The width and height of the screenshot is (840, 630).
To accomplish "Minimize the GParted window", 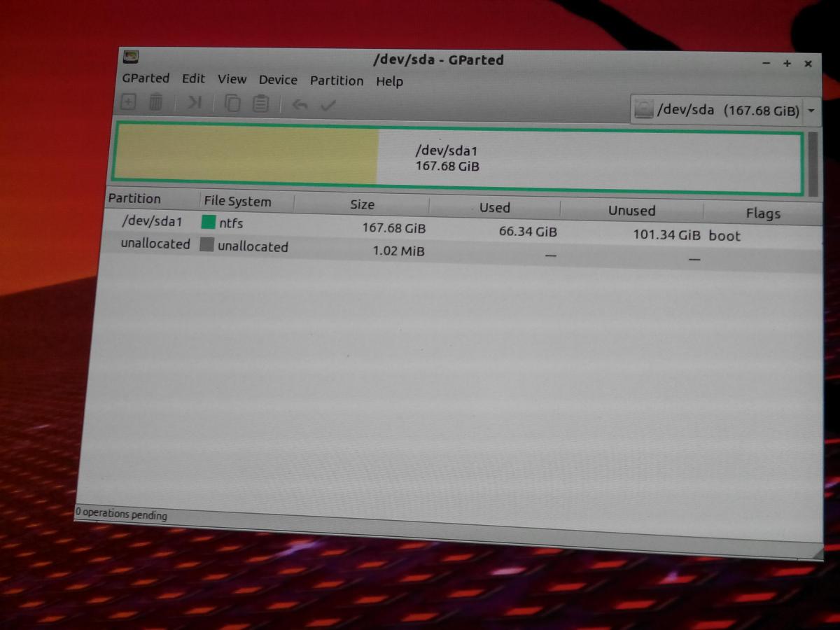I will click(766, 63).
